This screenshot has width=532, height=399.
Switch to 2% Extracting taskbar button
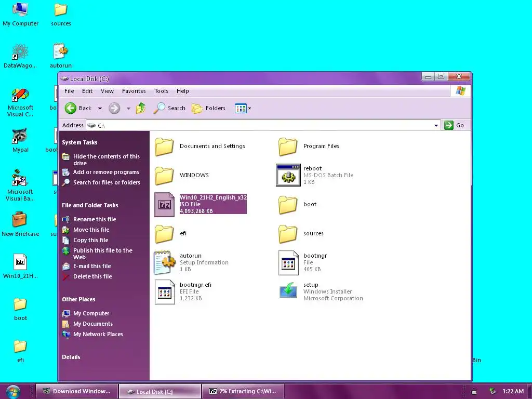click(x=243, y=391)
